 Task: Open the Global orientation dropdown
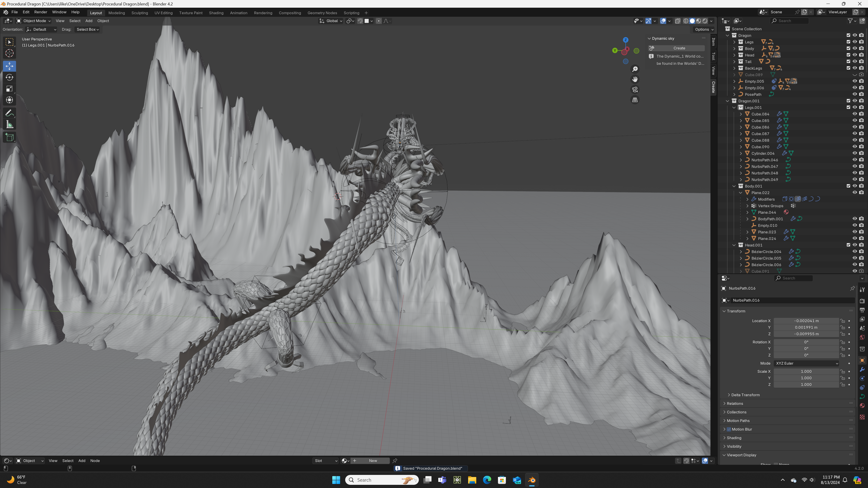pos(330,21)
